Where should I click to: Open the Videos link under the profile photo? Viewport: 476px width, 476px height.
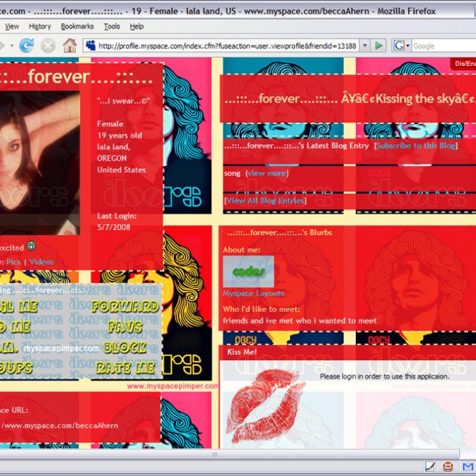click(42, 262)
